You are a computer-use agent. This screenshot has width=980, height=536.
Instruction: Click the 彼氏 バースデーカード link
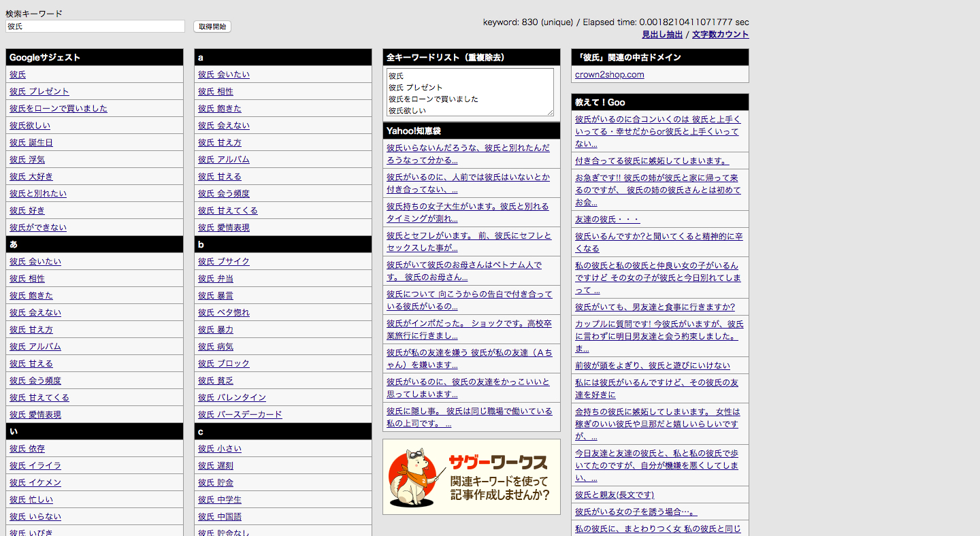tap(240, 414)
